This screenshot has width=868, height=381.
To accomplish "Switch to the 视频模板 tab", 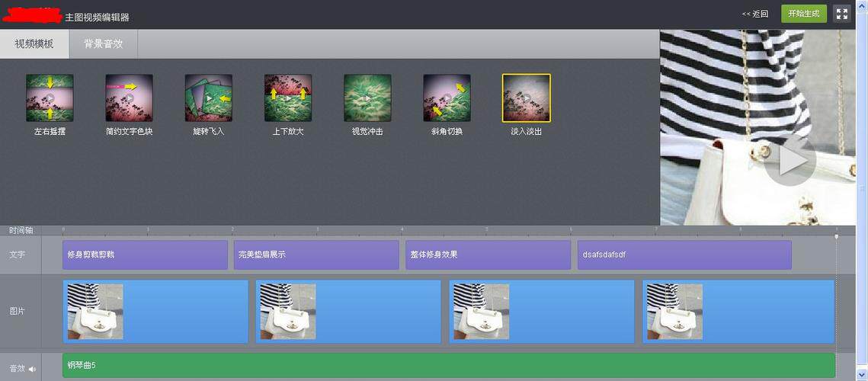I will point(34,44).
